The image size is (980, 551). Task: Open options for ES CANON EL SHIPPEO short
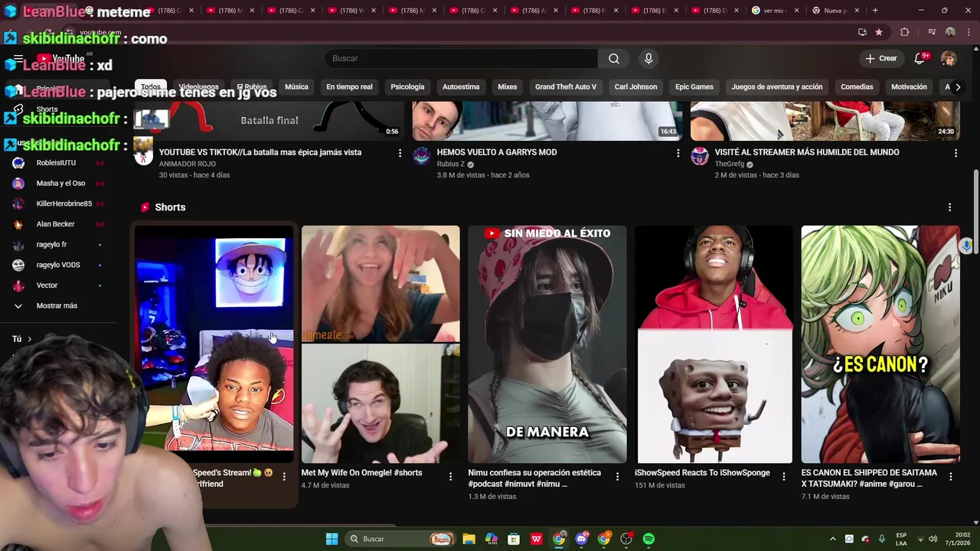click(950, 477)
